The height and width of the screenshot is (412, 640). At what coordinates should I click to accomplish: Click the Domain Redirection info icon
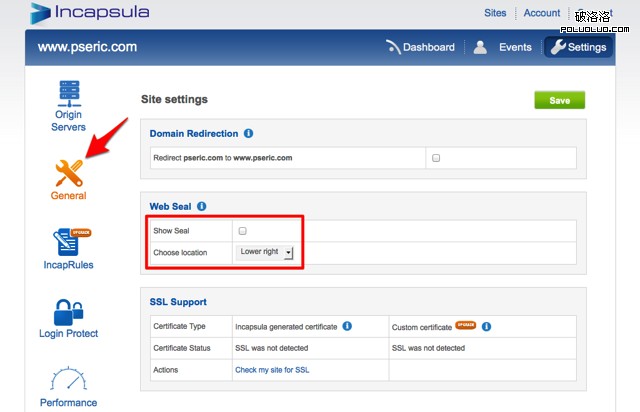[x=248, y=133]
